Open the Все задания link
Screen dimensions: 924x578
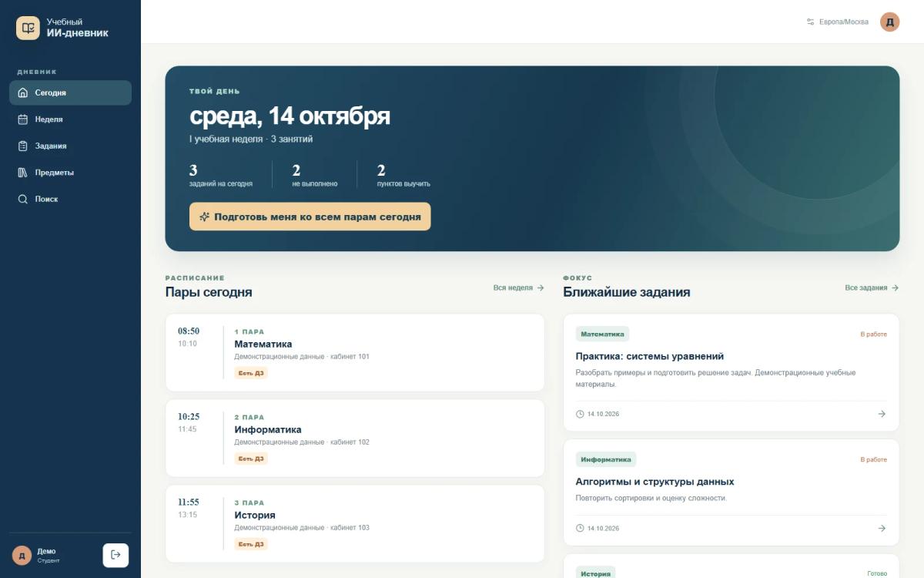(x=872, y=287)
